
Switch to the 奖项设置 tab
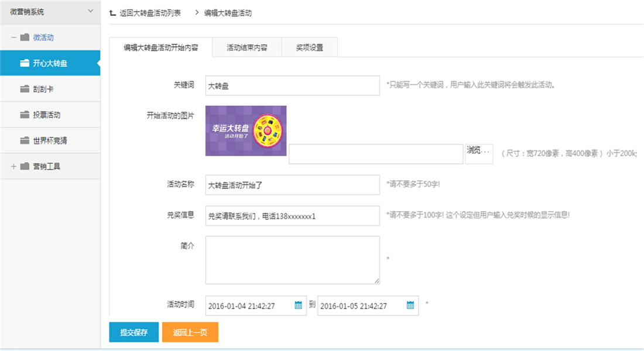point(310,47)
